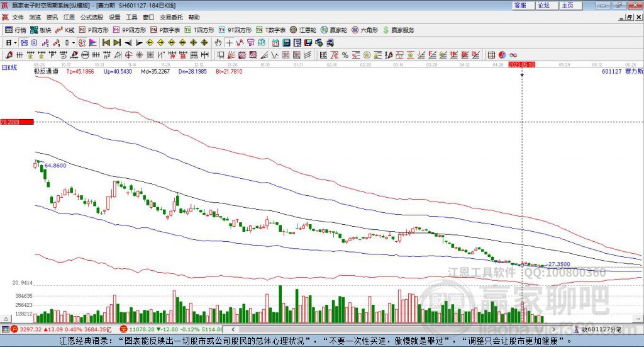Screen dimensions: 644x347
Task: Open the calculator icon
Action: point(287,43)
